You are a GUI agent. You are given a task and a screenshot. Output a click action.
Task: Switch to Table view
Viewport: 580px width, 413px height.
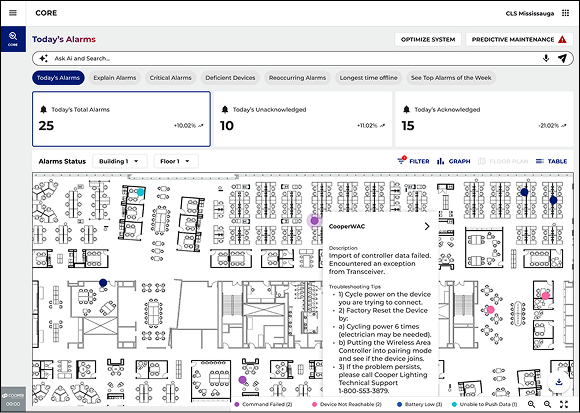pos(552,161)
